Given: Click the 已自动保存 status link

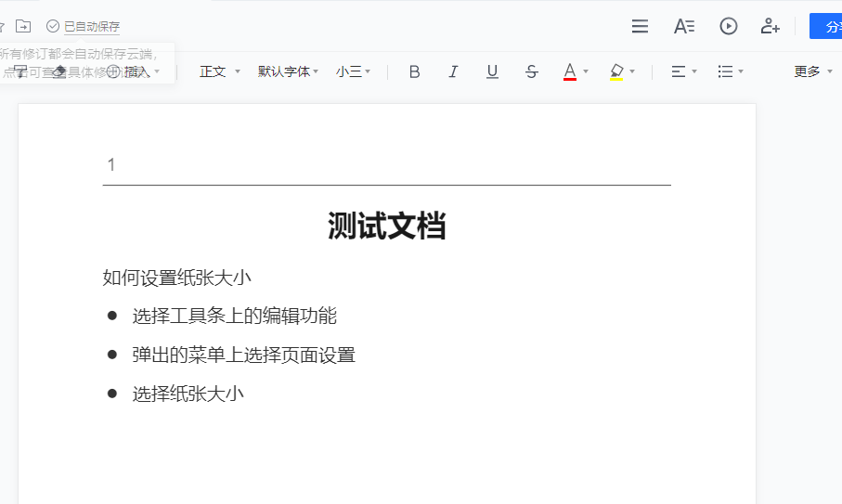Looking at the screenshot, I should point(91,27).
